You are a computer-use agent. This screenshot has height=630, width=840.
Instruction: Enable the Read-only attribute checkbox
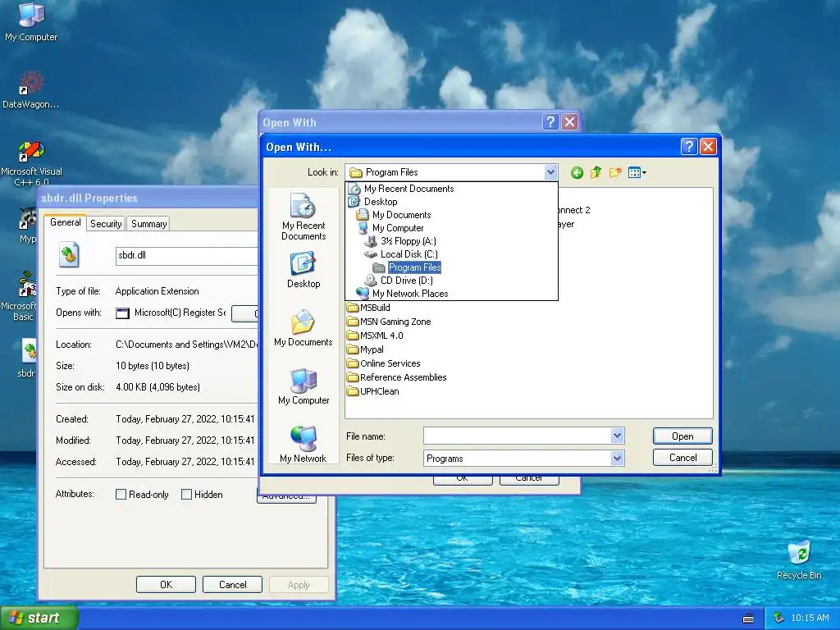[121, 495]
